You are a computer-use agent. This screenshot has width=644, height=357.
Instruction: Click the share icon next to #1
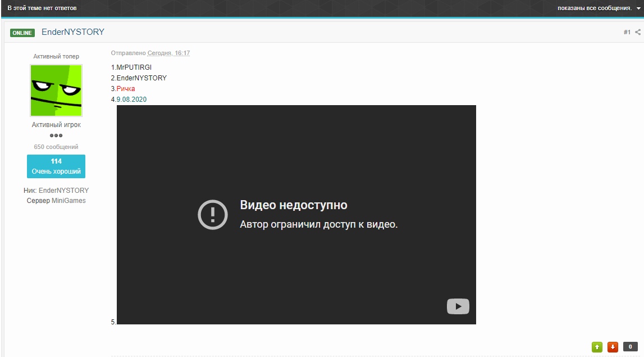(x=638, y=32)
